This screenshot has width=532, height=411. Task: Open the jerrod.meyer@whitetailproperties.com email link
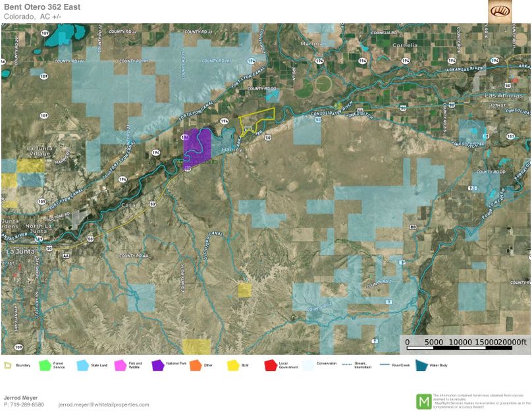pyautogui.click(x=103, y=404)
